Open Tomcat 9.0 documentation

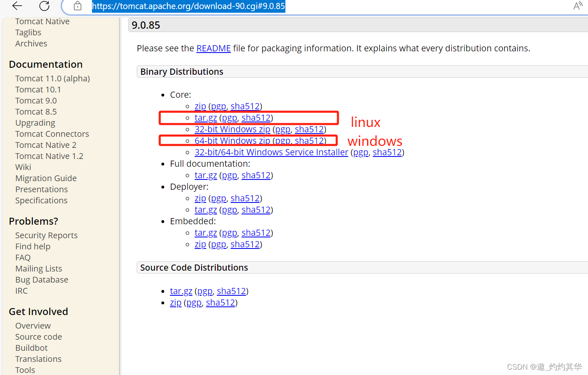(36, 100)
